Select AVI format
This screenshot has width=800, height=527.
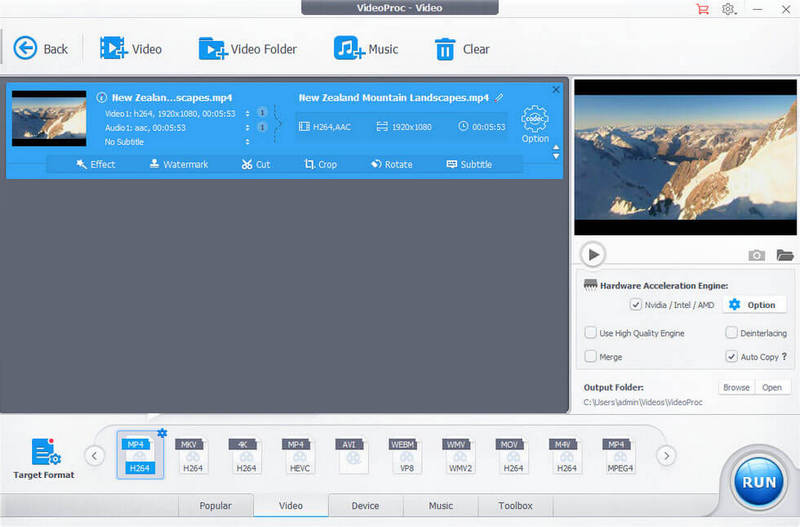click(x=352, y=455)
